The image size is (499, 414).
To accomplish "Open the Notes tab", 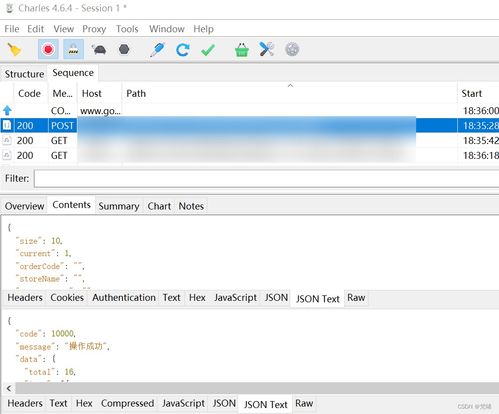I will pyautogui.click(x=191, y=206).
